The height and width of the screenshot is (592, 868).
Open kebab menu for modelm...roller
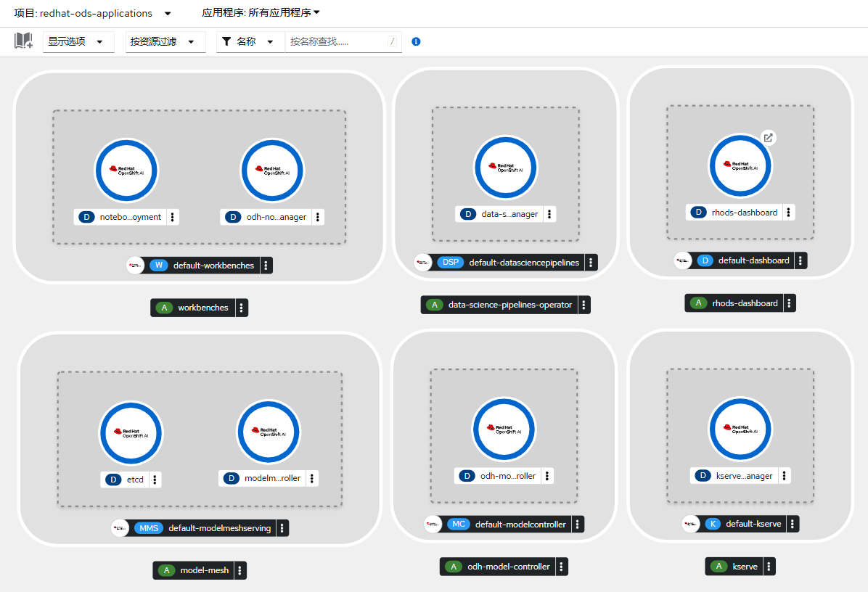click(x=312, y=479)
